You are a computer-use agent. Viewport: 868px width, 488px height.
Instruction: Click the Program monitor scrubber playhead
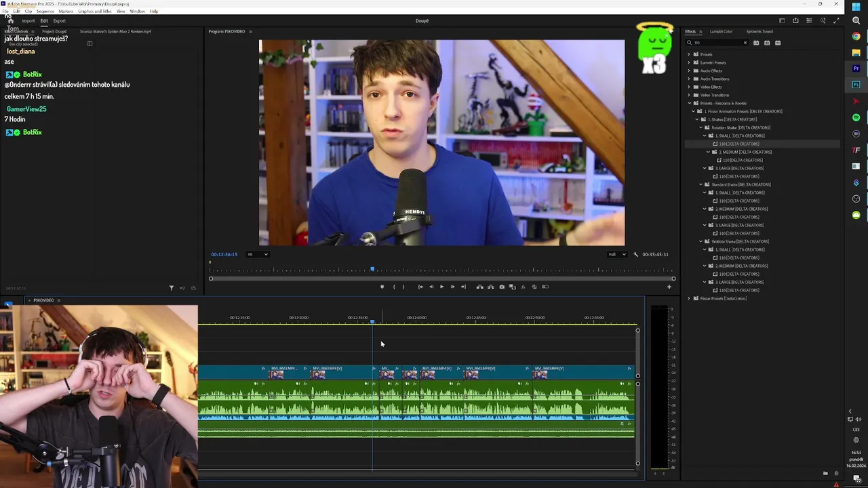[x=372, y=270]
